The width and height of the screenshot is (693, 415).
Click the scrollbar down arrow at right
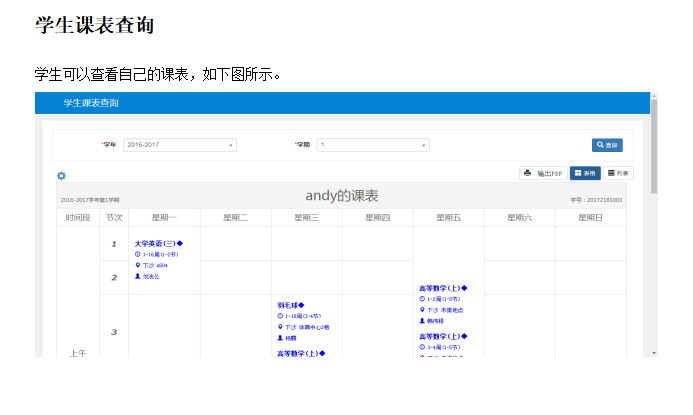(654, 352)
